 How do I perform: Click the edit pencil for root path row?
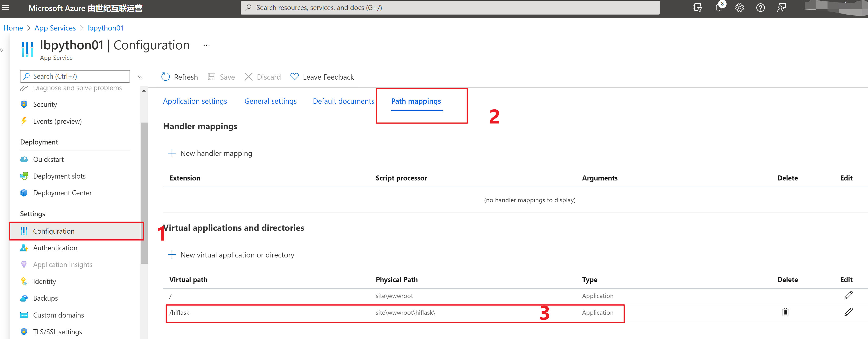(x=848, y=295)
